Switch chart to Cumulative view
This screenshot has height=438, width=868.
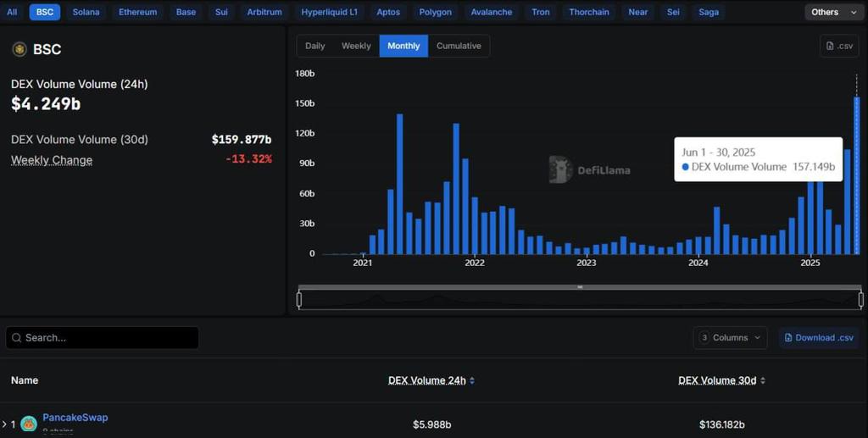point(459,46)
